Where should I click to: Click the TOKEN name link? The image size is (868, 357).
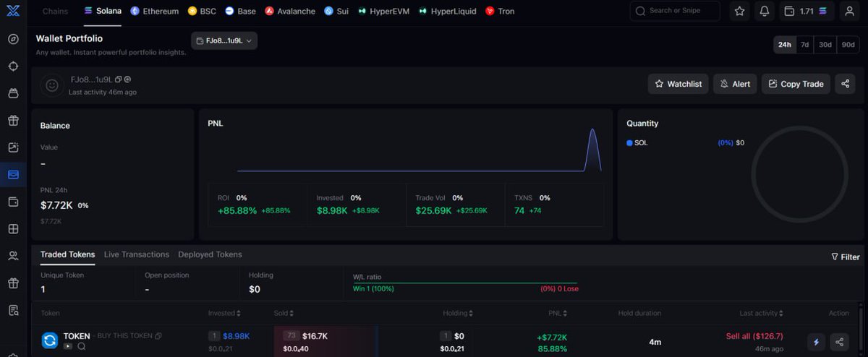point(77,336)
